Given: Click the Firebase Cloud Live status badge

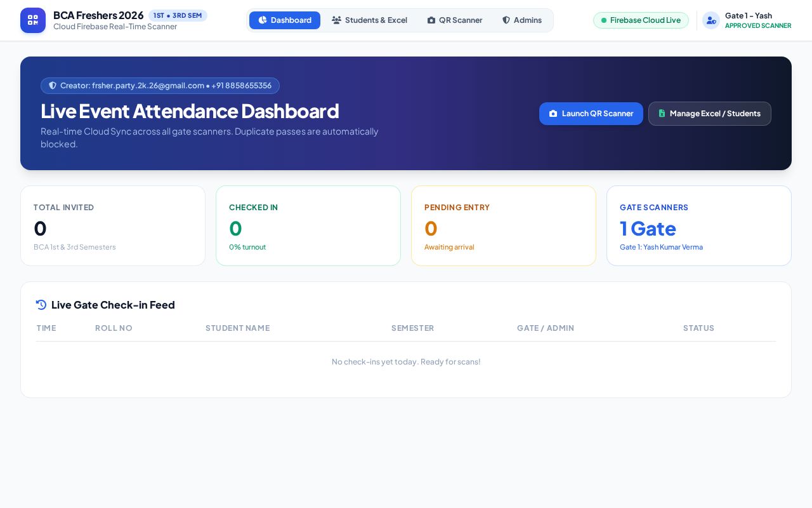Looking at the screenshot, I should tap(641, 20).
